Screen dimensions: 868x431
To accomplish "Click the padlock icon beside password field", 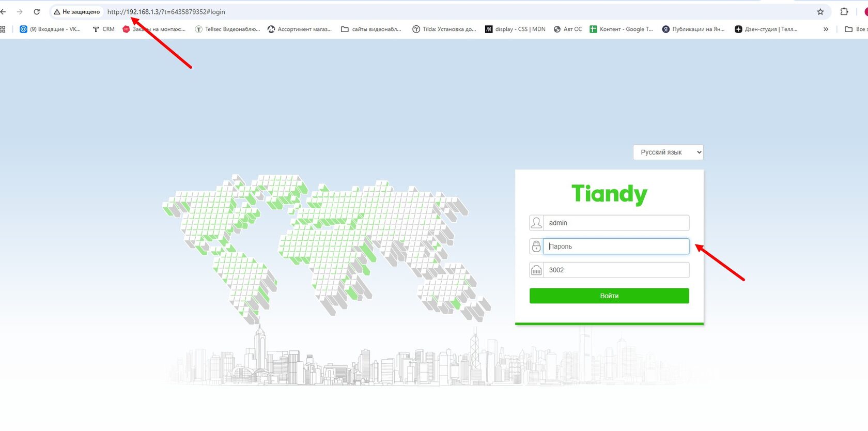I will (x=536, y=247).
